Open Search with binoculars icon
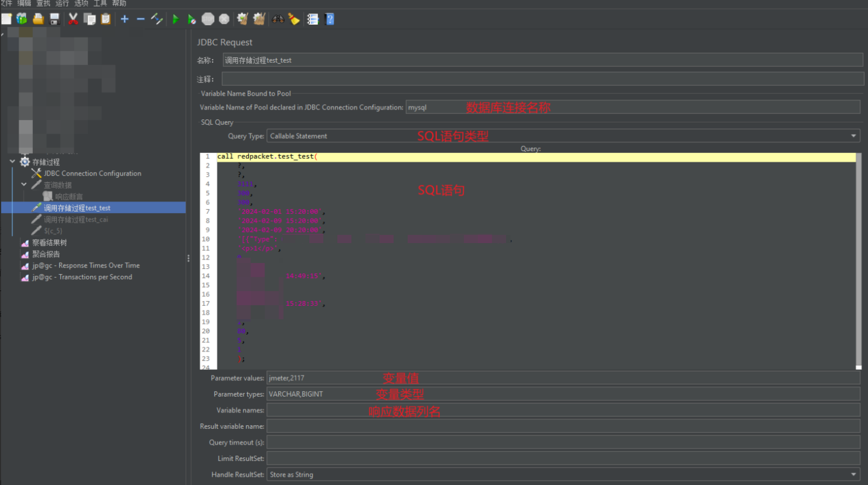Viewport: 868px width, 485px height. pos(278,19)
